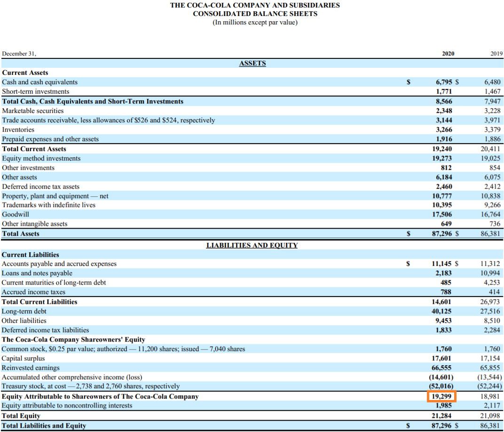Viewport: 504px width, 432px height.
Task: Click 'Deferred income tax liabilities' label
Action: coord(45,330)
